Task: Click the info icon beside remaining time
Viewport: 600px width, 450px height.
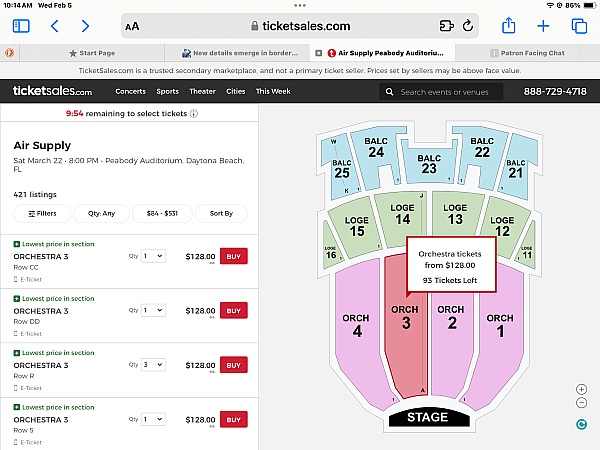Action: (x=194, y=114)
